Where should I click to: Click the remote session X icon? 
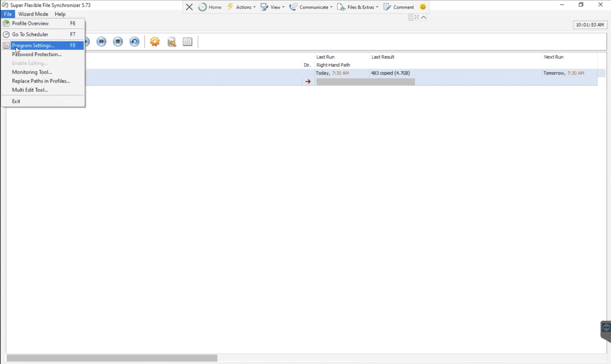pos(189,7)
